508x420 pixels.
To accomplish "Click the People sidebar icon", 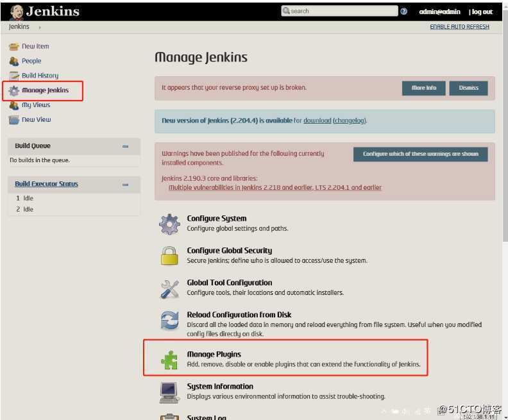I will [14, 61].
